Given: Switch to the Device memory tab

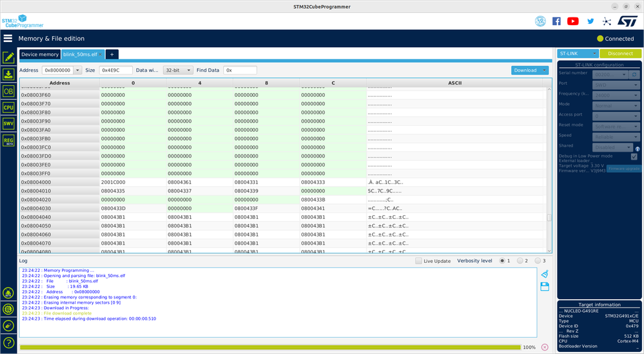Looking at the screenshot, I should click(x=40, y=54).
